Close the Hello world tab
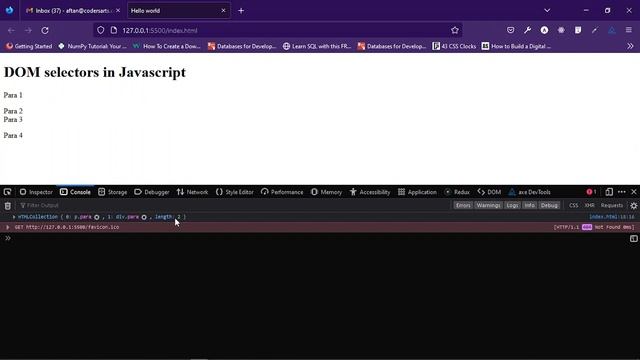 coord(223,11)
